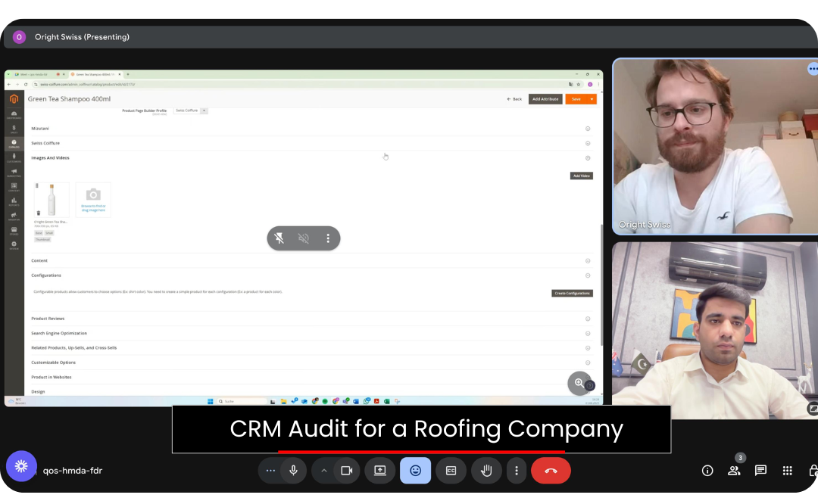The image size is (818, 504).
Task: Save the product
Action: [x=576, y=99]
